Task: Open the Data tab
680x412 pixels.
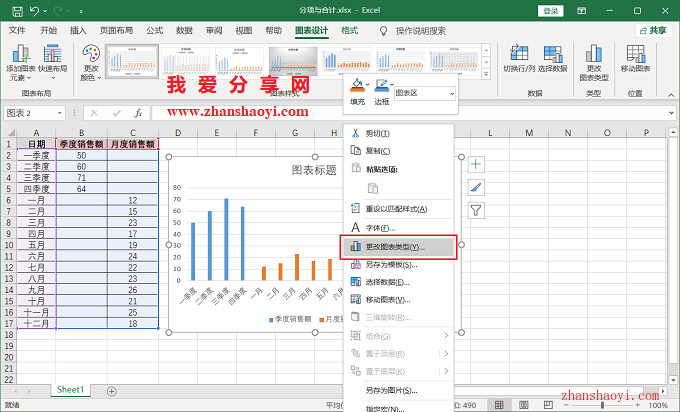Action: (x=184, y=30)
